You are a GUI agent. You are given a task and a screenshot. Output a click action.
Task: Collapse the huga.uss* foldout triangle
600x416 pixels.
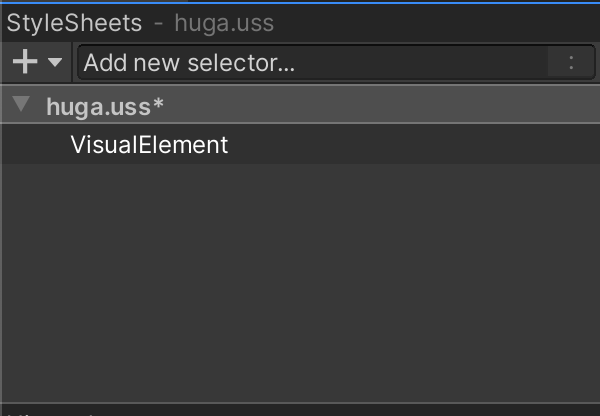coord(22,105)
